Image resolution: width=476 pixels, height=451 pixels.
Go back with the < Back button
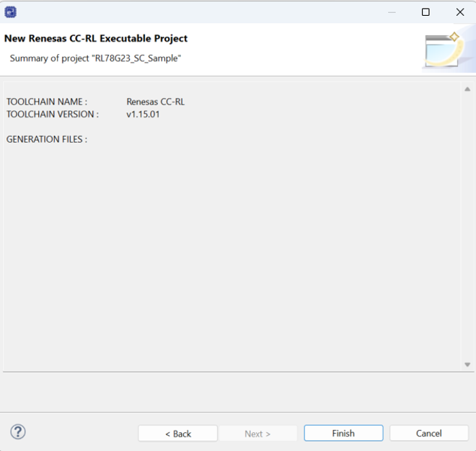click(x=178, y=434)
